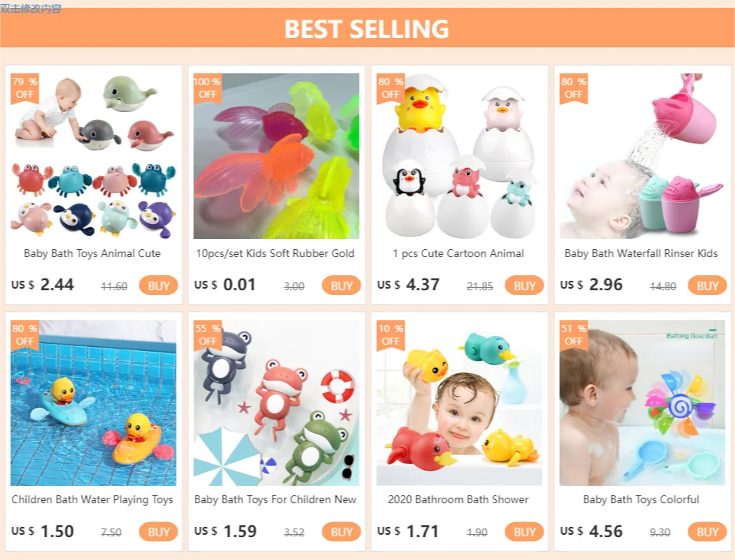The image size is (735, 560).
Task: Open the 'Baby Bath Toys Animal Cute' title
Action: (x=92, y=253)
